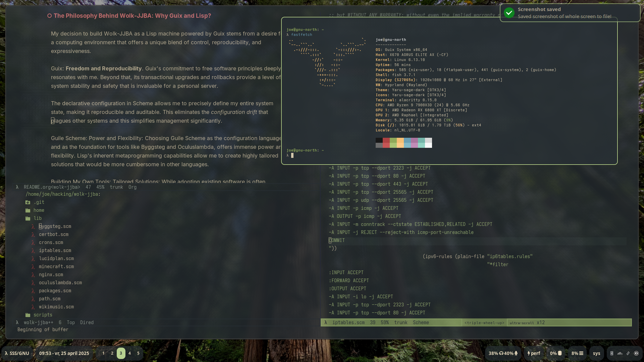Dismiss the Screenshot saved notification

(570, 13)
